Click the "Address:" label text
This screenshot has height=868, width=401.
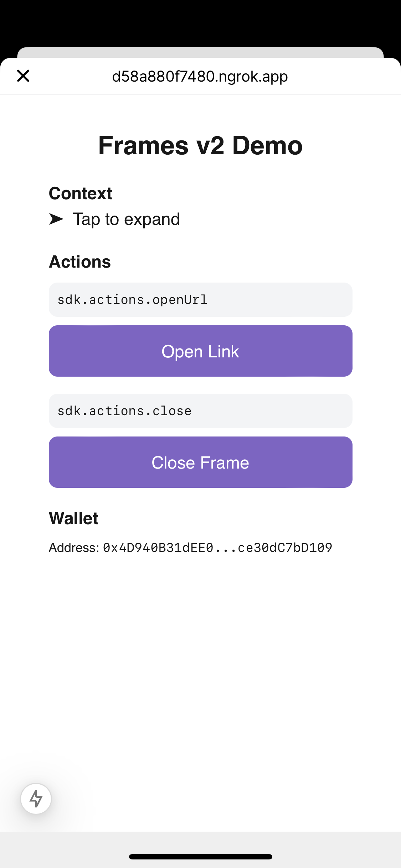point(74,548)
